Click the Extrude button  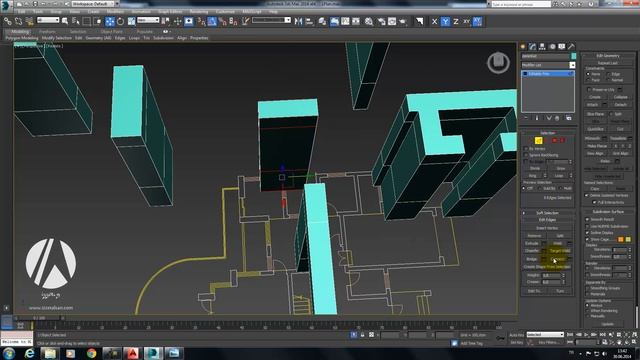point(531,243)
